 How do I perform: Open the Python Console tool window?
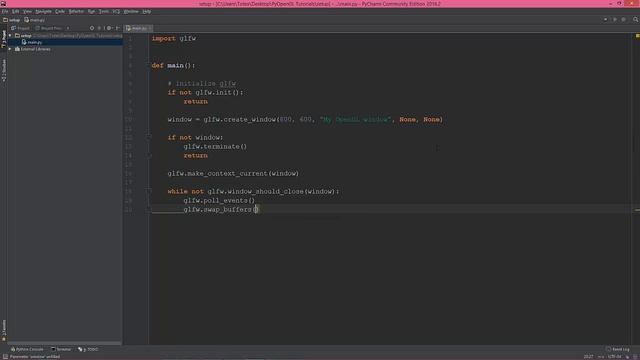(x=27, y=349)
